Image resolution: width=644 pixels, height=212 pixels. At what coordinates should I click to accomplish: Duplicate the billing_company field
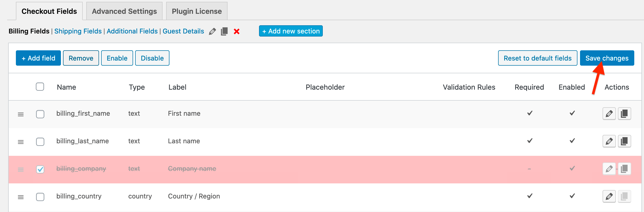point(625,169)
